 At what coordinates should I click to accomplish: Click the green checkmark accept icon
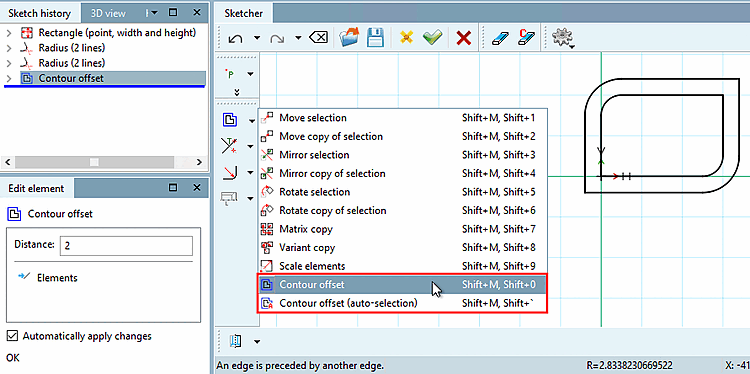(432, 37)
